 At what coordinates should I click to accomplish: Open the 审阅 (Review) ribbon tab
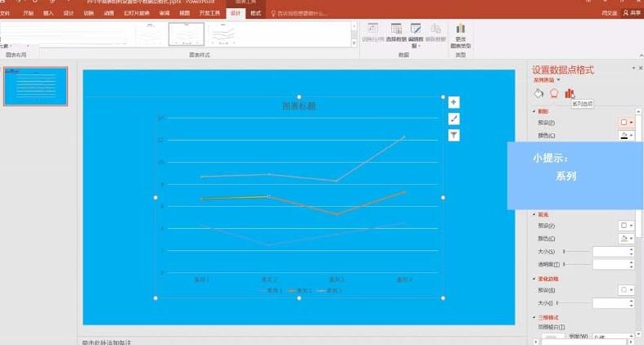point(164,13)
